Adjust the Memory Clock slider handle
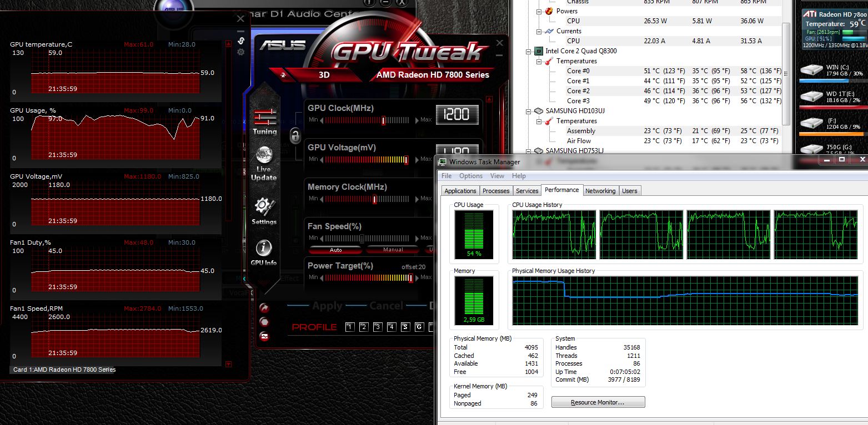Image resolution: width=868 pixels, height=425 pixels. pyautogui.click(x=375, y=199)
